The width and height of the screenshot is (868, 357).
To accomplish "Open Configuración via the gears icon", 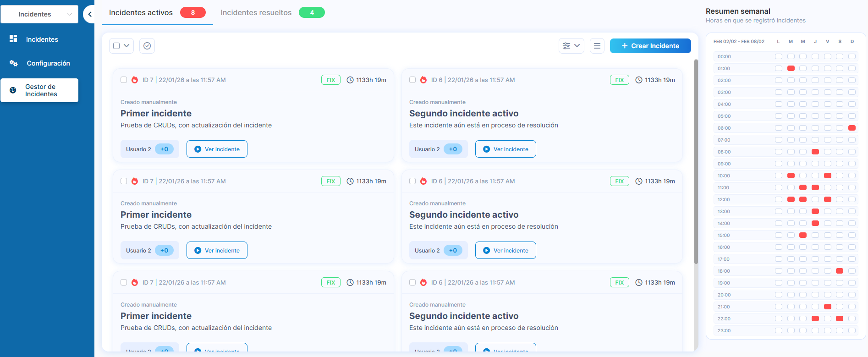I will (14, 63).
